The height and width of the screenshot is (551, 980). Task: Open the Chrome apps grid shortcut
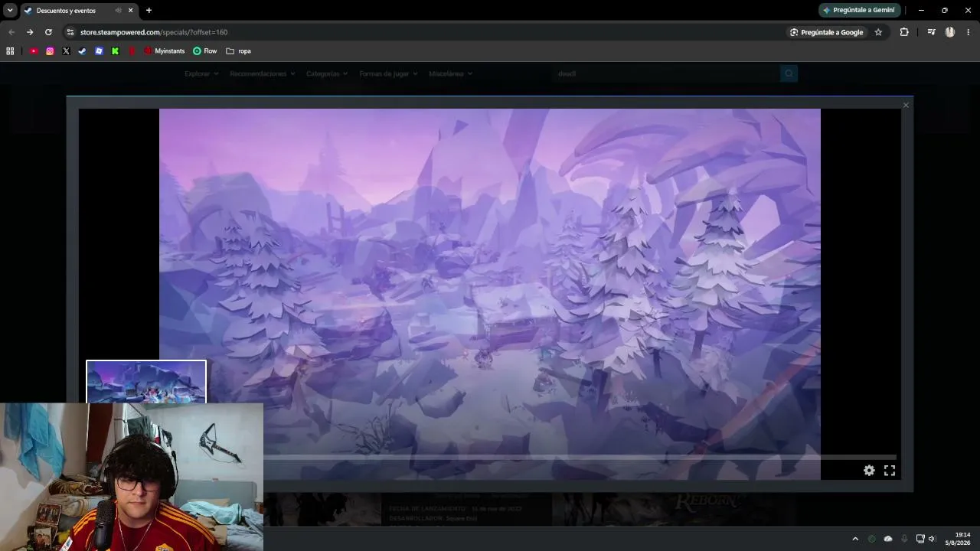click(x=10, y=51)
